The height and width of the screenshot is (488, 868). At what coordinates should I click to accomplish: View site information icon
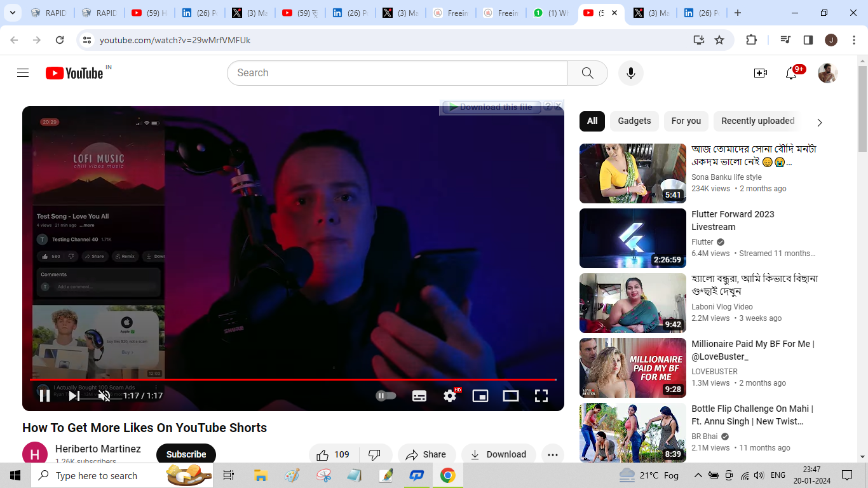(x=87, y=40)
